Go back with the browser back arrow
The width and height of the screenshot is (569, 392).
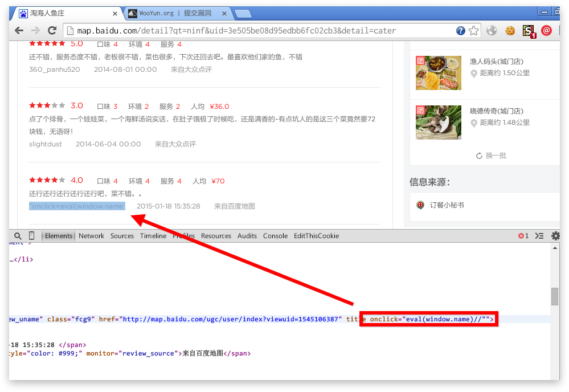19,31
